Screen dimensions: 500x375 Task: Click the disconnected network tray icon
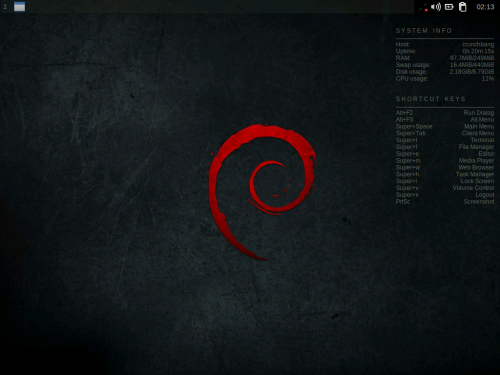pyautogui.click(x=423, y=7)
